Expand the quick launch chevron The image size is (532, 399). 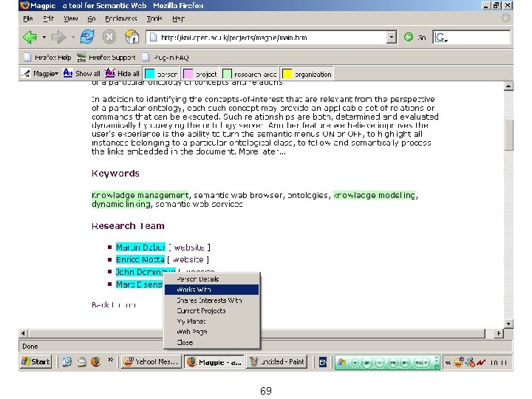tap(110, 360)
